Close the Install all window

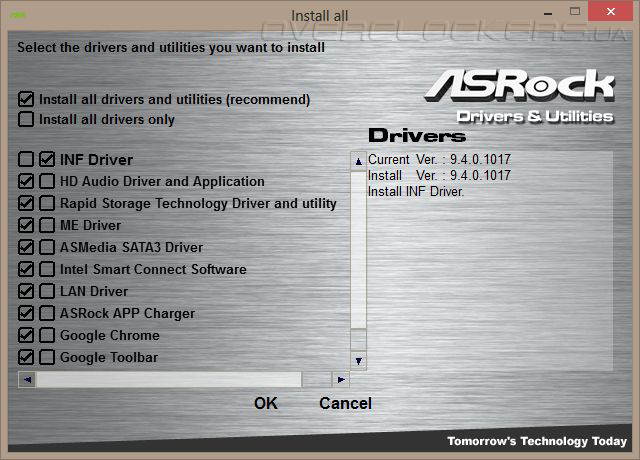pos(611,11)
